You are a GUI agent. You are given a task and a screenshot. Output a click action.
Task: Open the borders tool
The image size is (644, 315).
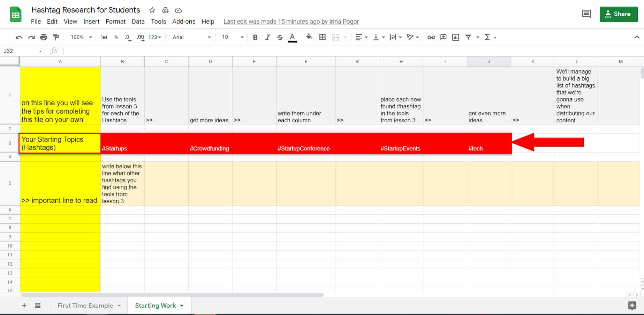coord(323,37)
